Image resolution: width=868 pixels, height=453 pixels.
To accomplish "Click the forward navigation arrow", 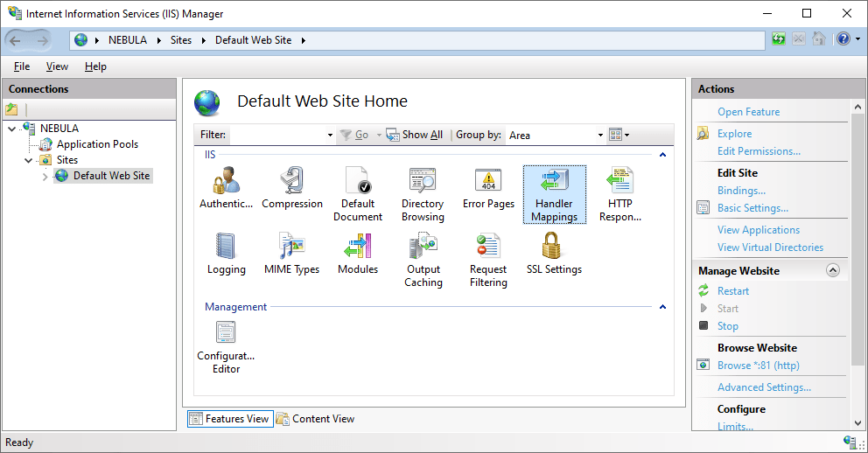I will click(42, 40).
